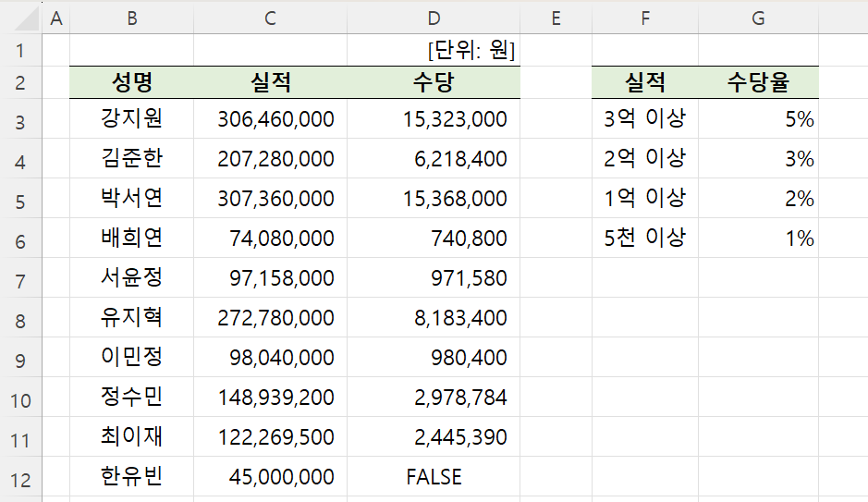Click the 성명 header cell
Screen dimensions: 868x502
point(132,82)
